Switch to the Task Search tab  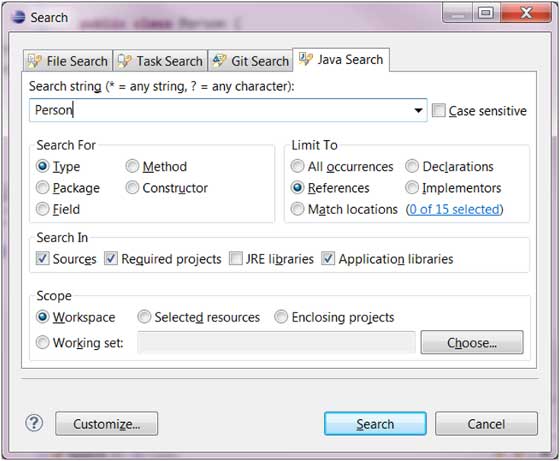pyautogui.click(x=160, y=61)
